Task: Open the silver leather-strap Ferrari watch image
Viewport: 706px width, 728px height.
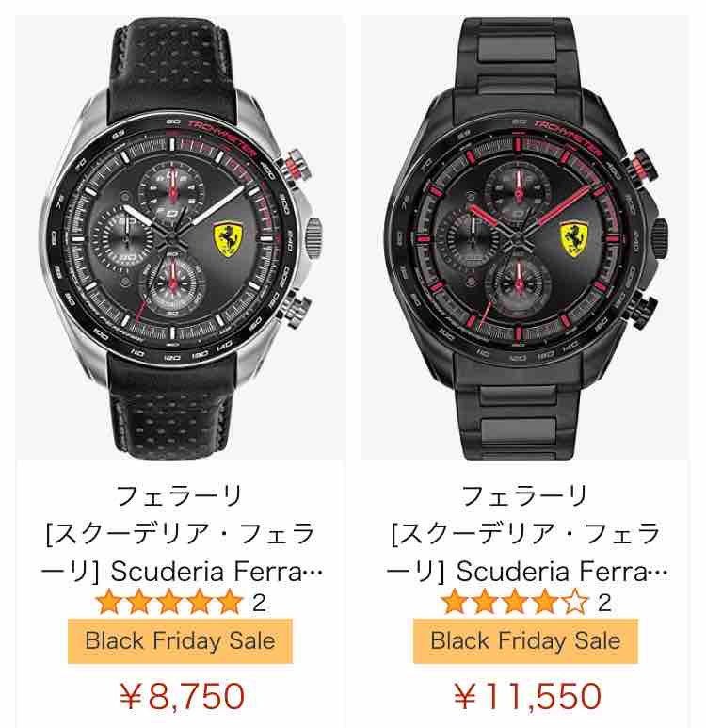Action: [x=181, y=237]
